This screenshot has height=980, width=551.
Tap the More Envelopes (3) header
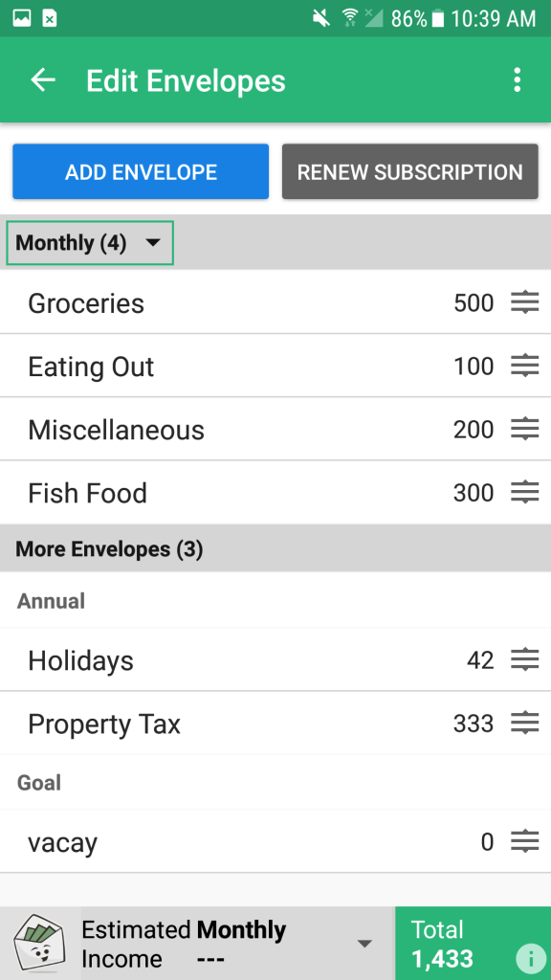point(275,548)
